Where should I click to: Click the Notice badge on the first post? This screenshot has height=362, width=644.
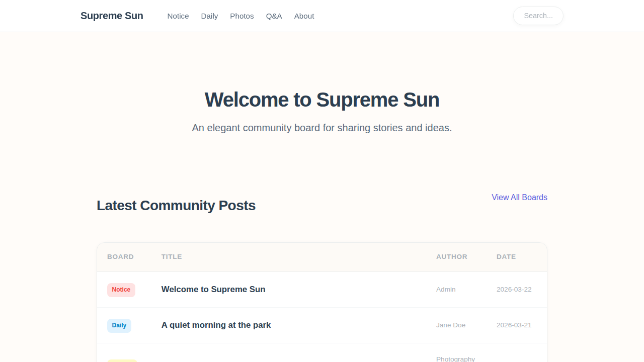[x=121, y=290]
